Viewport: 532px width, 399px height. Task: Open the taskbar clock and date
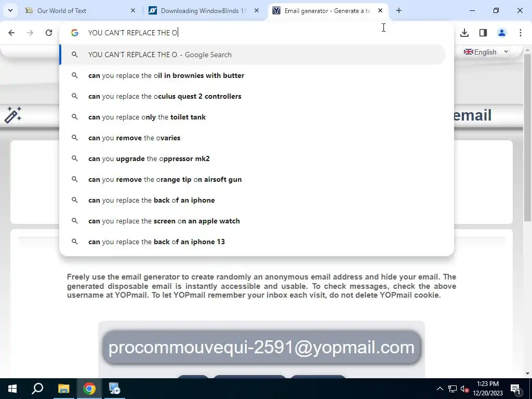coord(488,389)
